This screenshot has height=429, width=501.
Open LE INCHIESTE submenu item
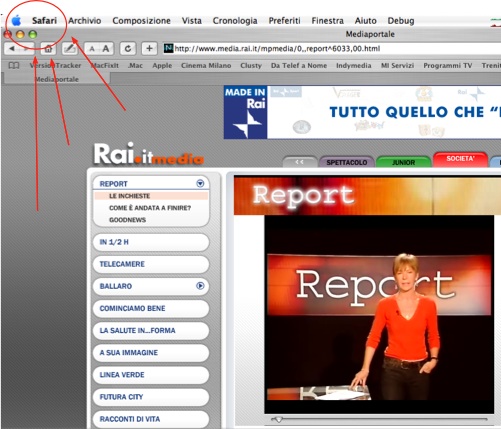[151, 196]
